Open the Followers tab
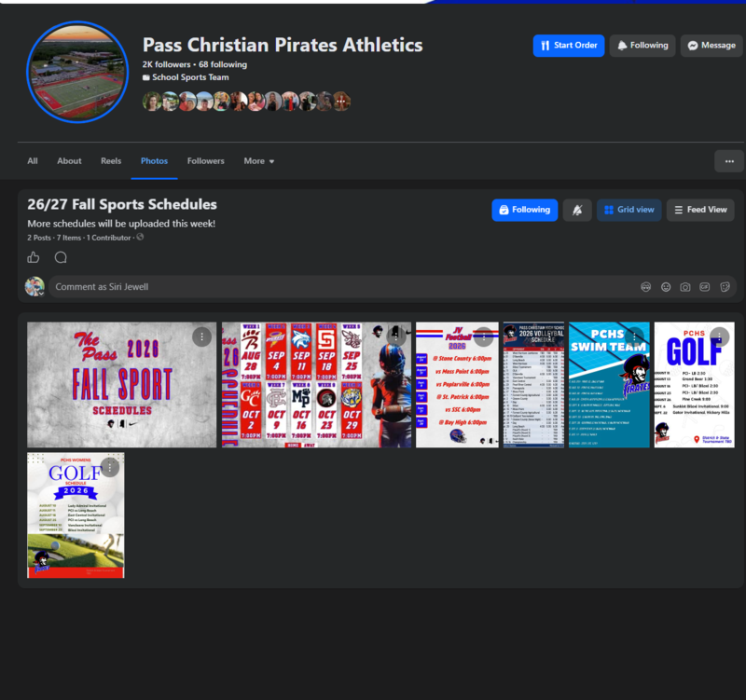The image size is (746, 700). click(x=205, y=161)
